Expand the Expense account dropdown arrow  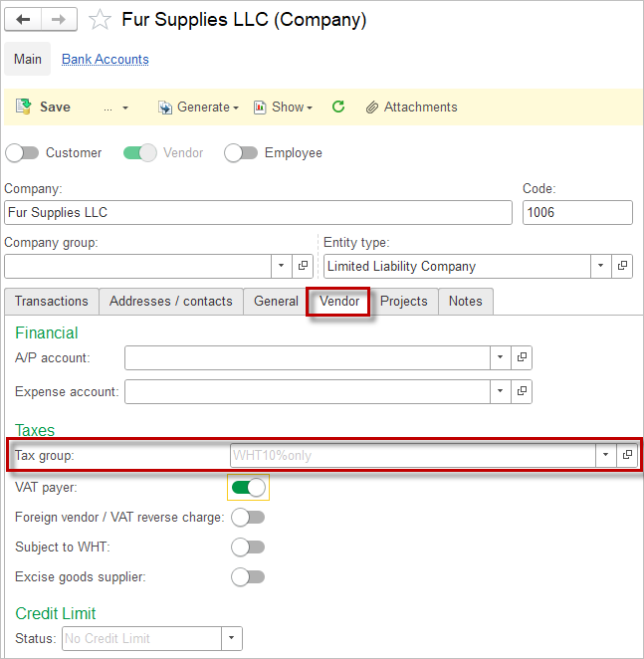pos(499,392)
